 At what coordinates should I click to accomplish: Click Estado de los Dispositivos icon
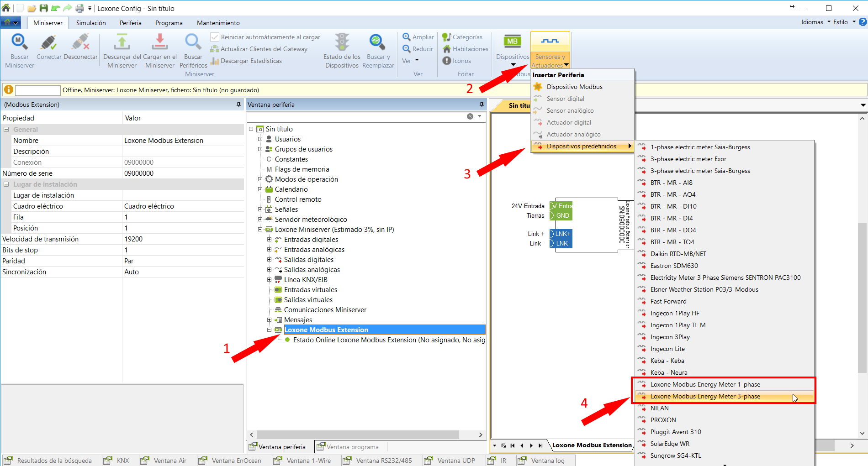(342, 42)
